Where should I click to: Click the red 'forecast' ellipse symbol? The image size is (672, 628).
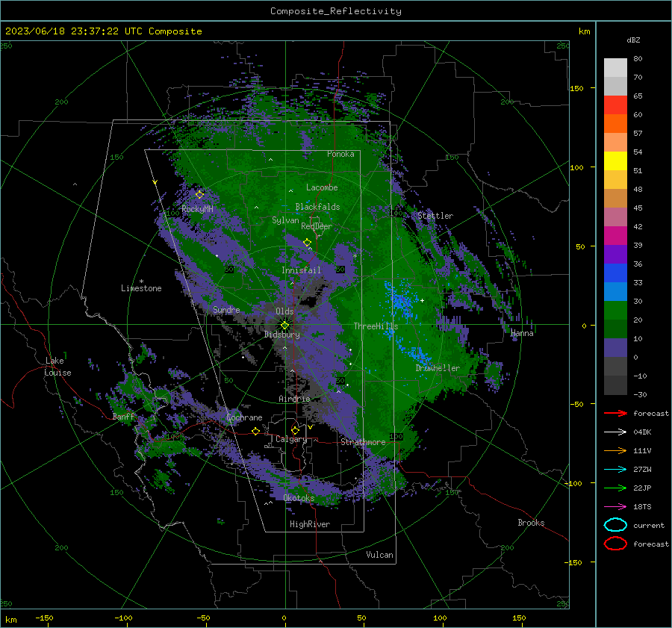615,544
